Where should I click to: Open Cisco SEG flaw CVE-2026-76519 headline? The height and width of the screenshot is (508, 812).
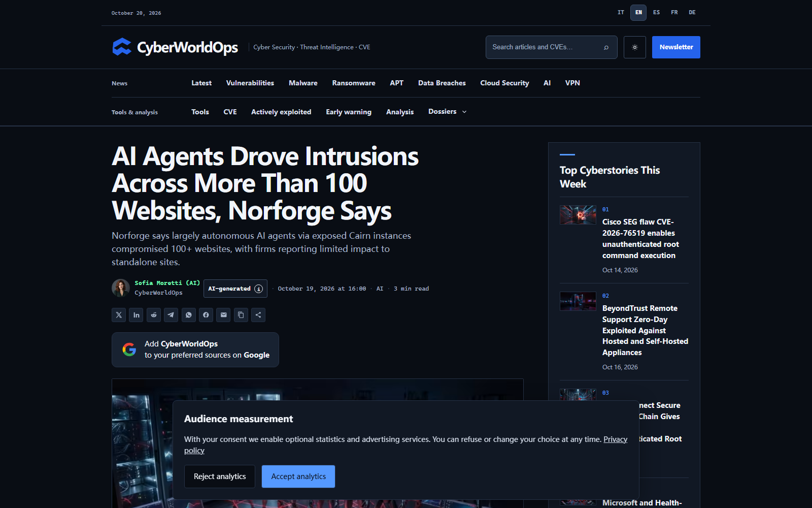click(640, 239)
